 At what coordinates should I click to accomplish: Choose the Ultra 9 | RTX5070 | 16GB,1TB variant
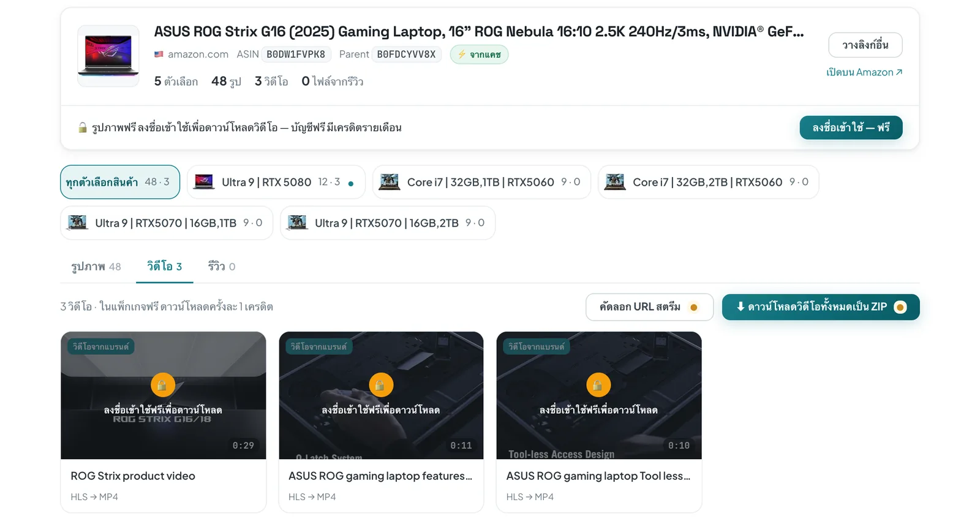167,223
